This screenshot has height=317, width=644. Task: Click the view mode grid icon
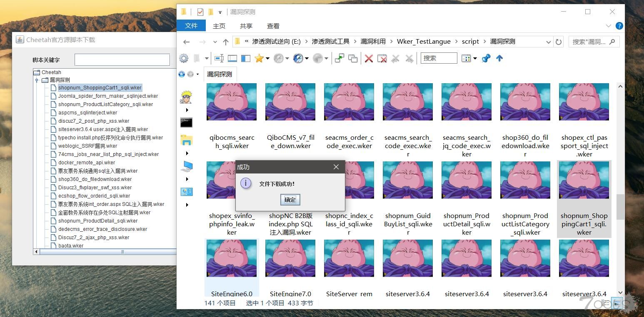[466, 59]
